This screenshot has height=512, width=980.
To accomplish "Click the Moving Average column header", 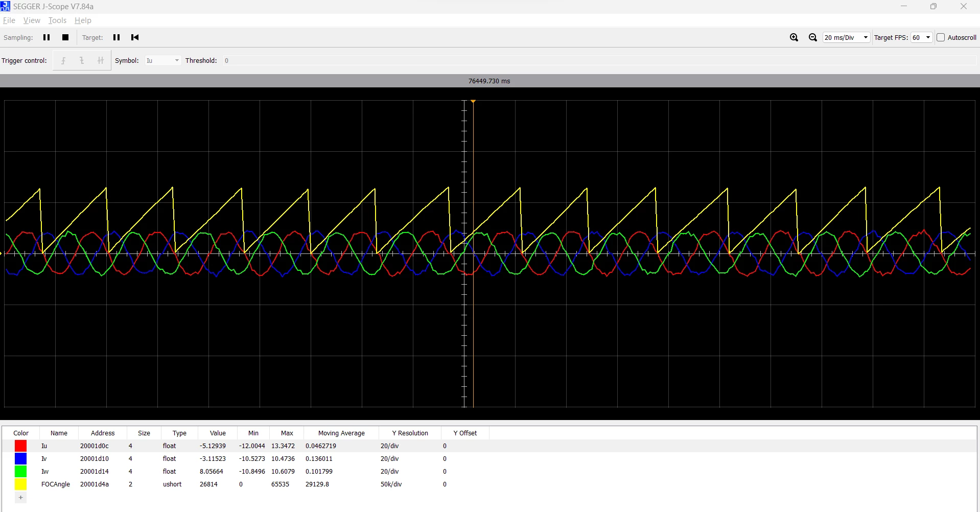I will point(341,433).
